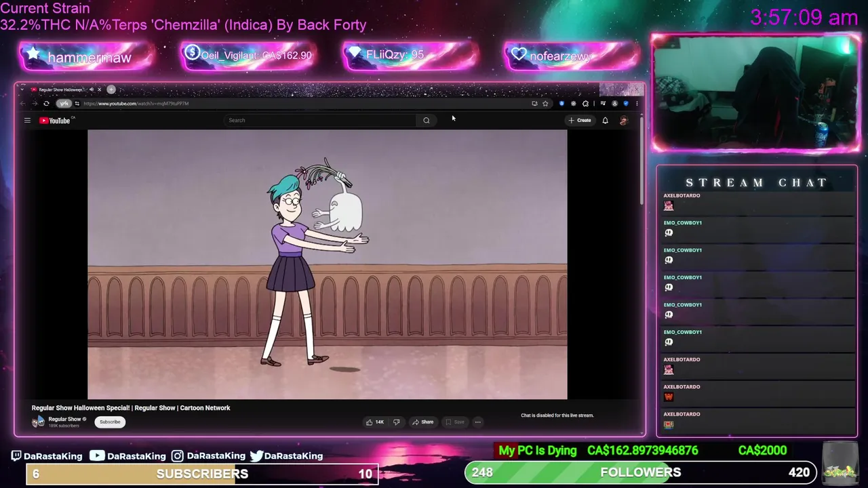
Task: Click the YouTube search magnifier button
Action: 427,121
